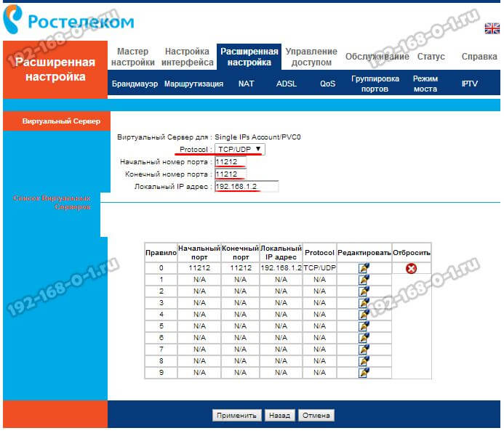The image size is (504, 436).
Task: Click the Назад button
Action: coord(279,416)
